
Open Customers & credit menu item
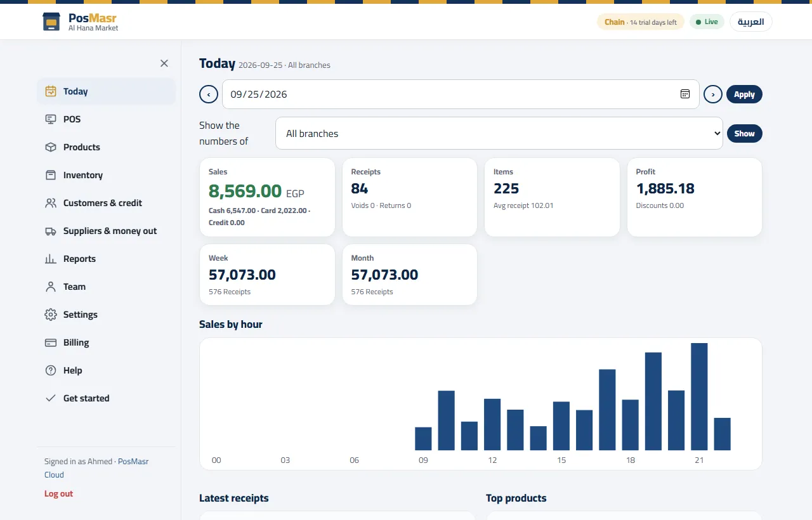(106, 203)
